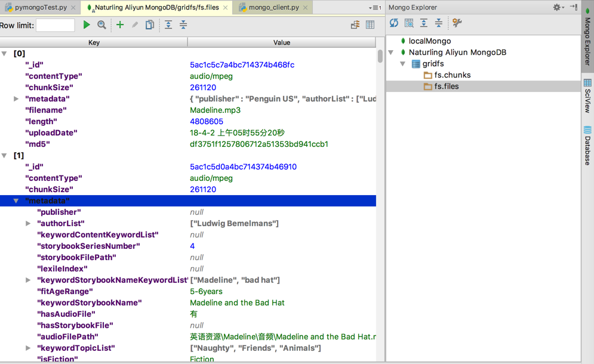Select the _id value 5ac1c5d0a4bc714374b46910
Viewport: 594px width, 364px height.
point(243,166)
